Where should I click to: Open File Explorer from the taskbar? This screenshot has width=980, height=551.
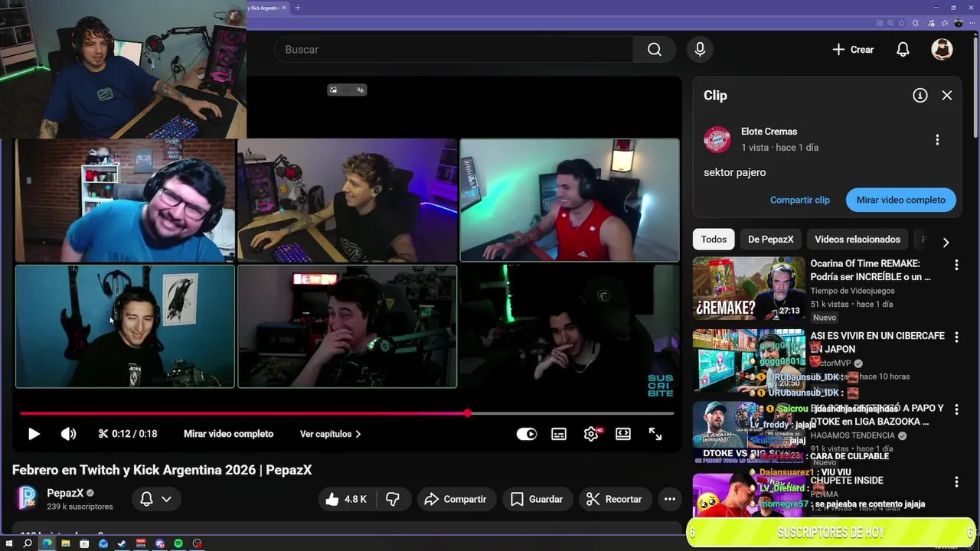(65, 543)
